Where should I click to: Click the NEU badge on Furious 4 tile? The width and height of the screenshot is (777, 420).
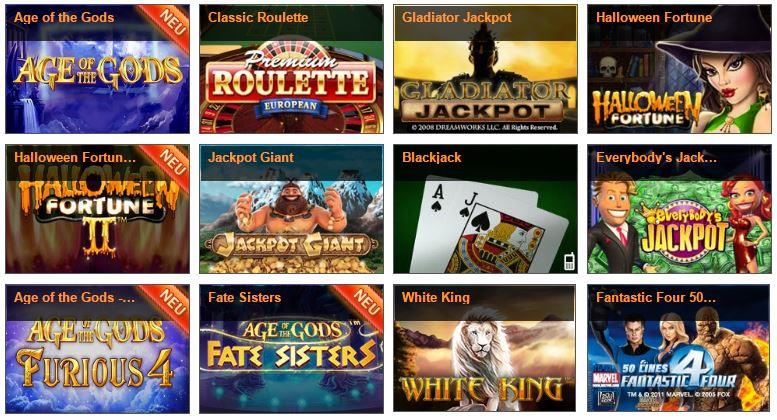click(x=166, y=305)
